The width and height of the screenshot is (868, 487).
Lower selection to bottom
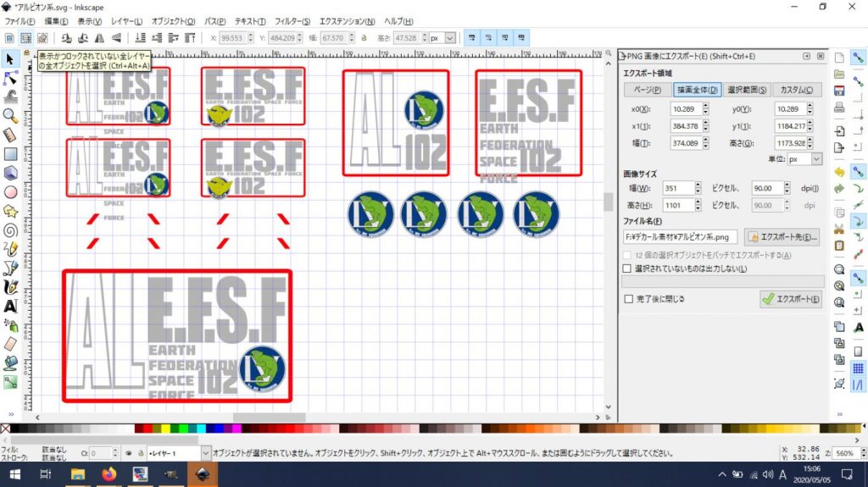point(141,37)
